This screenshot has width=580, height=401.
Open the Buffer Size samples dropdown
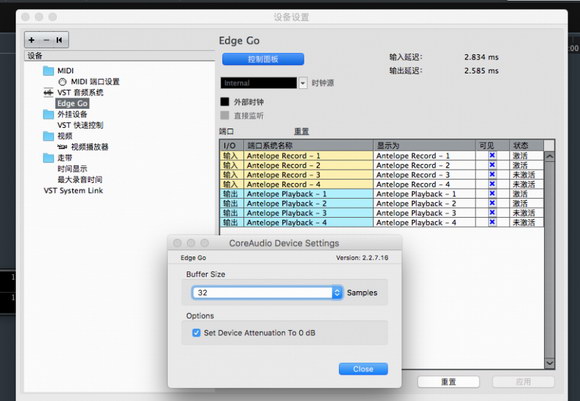337,293
